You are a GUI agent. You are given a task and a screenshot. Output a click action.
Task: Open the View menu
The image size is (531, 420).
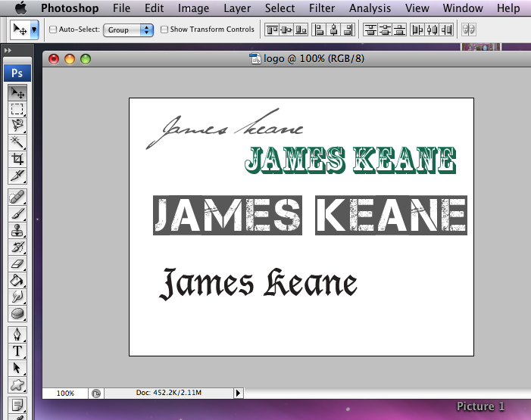[x=417, y=8]
